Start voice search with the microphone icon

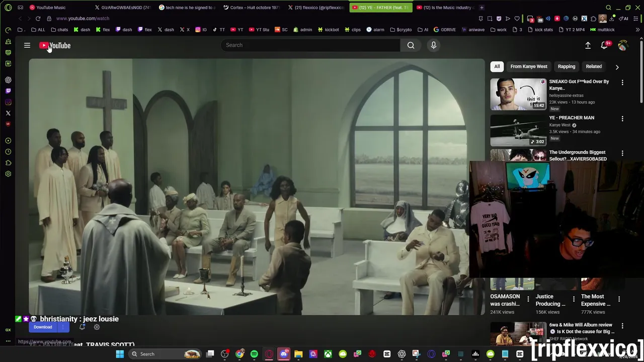pos(434,45)
